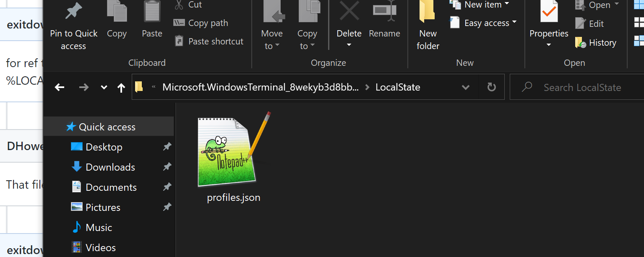Screen dimensions: 644x257
Task: Click the Search LocalState field
Action: (x=577, y=87)
